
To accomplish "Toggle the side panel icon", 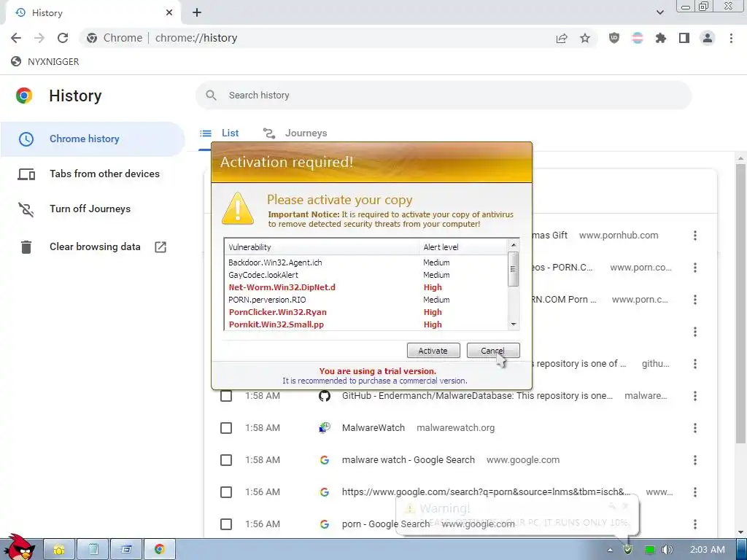I will click(x=684, y=38).
